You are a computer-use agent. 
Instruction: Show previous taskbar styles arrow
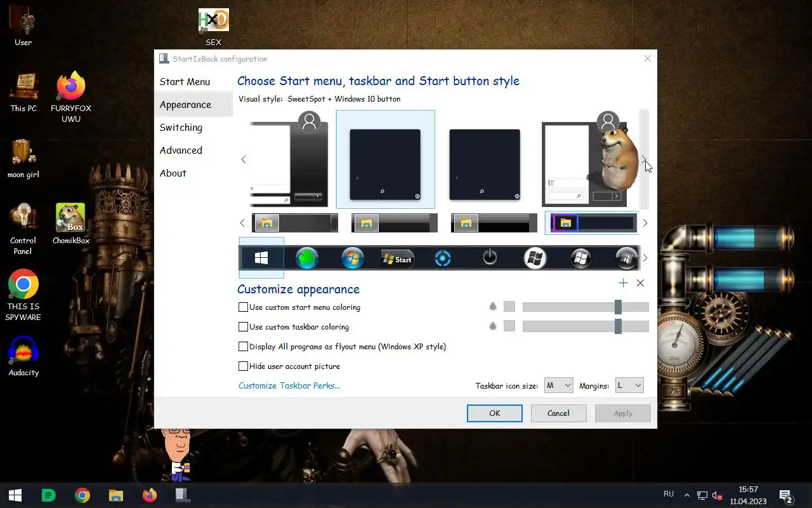tap(242, 223)
